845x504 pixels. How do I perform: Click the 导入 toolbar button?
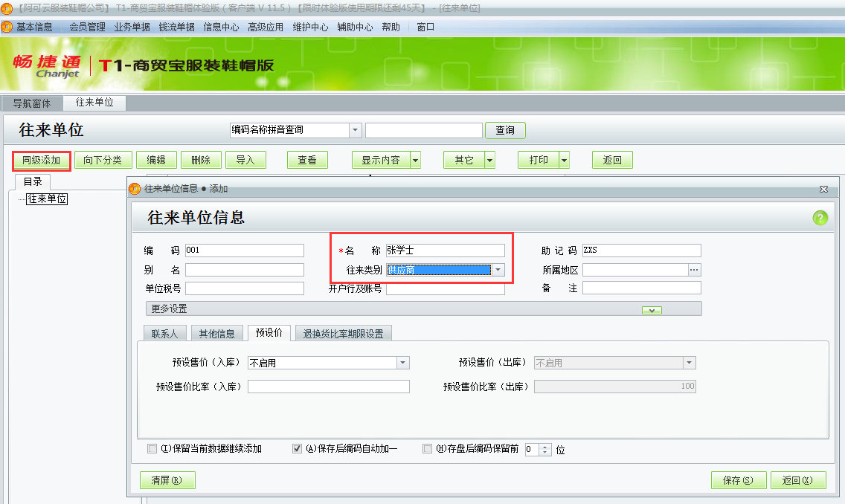pyautogui.click(x=245, y=160)
